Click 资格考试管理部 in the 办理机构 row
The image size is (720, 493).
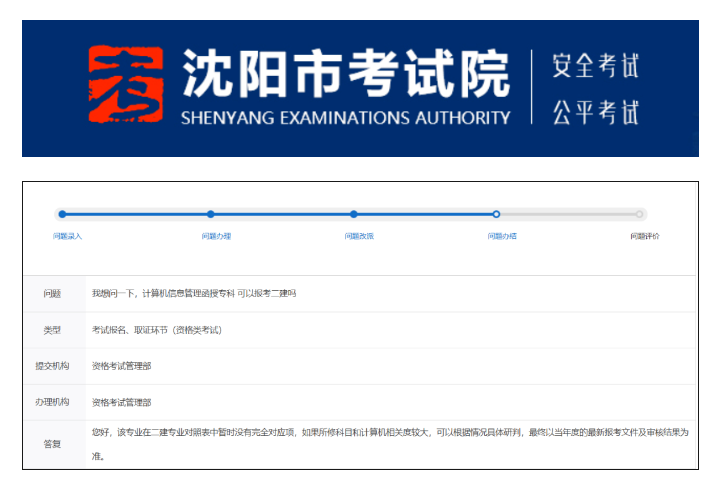121,403
